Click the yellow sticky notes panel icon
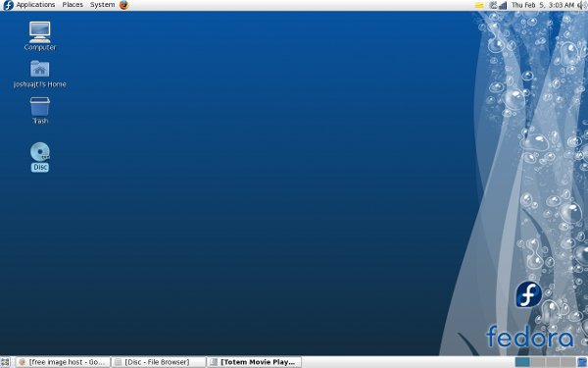 479,5
